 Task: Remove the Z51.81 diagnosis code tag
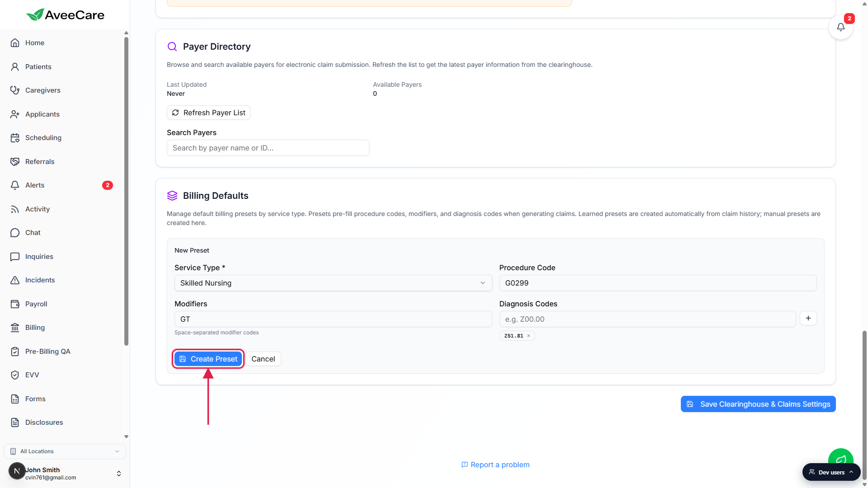(x=528, y=336)
